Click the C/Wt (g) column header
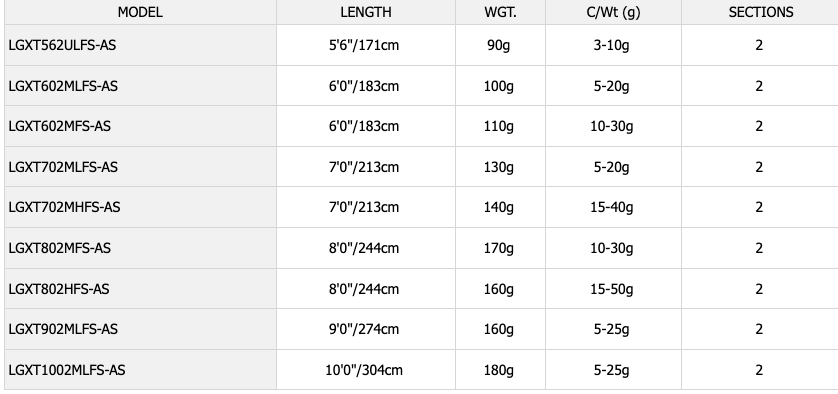838x394 pixels. pyautogui.click(x=613, y=12)
